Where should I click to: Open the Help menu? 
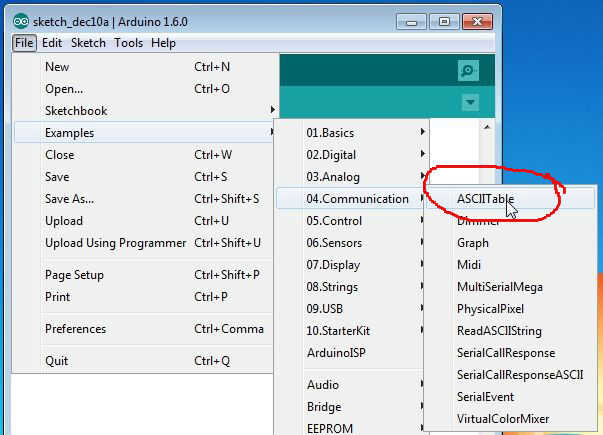coord(163,43)
